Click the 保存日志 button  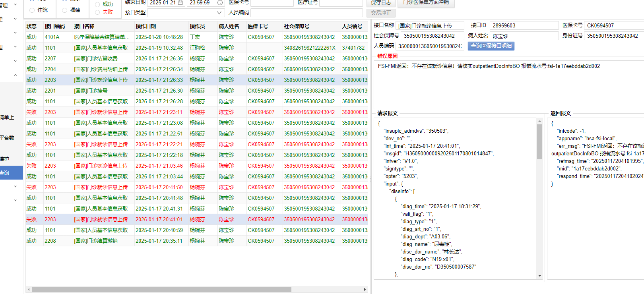(x=381, y=3)
